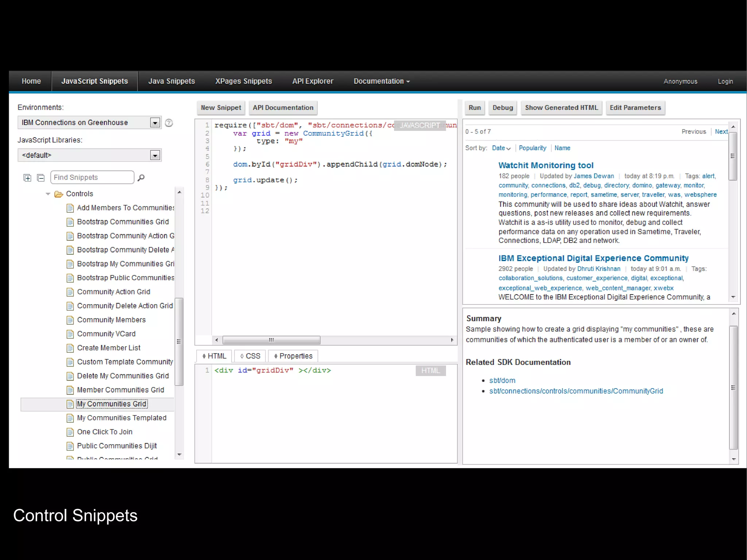Switch to the HTML editor tab
Image resolution: width=747 pixels, height=560 pixels.
click(214, 356)
